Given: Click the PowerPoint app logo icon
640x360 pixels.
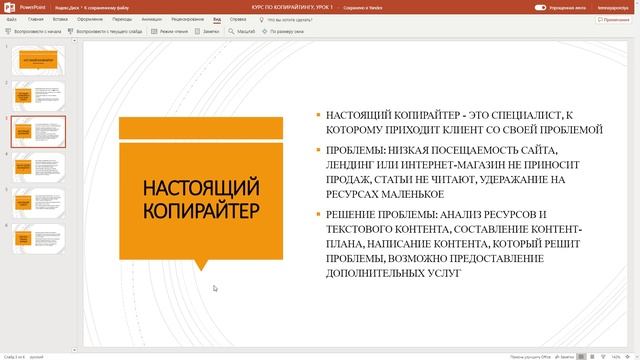Looking at the screenshot, I should (9, 7).
